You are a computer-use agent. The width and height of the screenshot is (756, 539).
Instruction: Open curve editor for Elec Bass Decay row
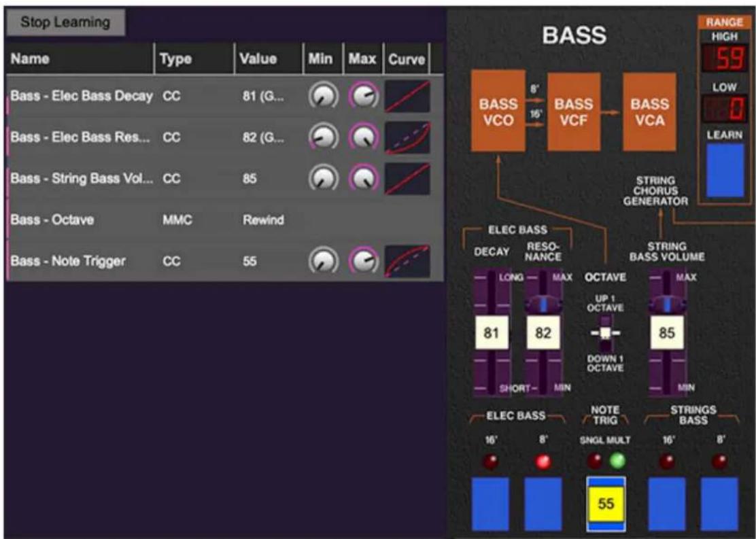coord(407,97)
